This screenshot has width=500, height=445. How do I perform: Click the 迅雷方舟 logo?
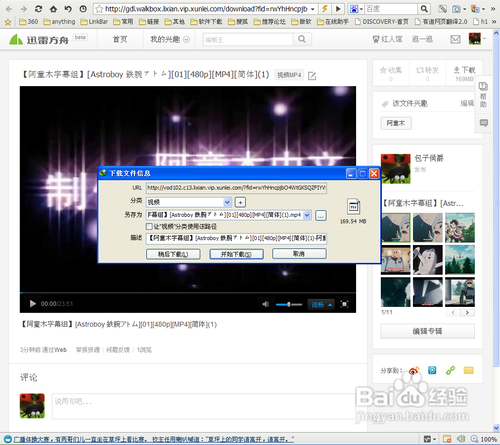39,40
